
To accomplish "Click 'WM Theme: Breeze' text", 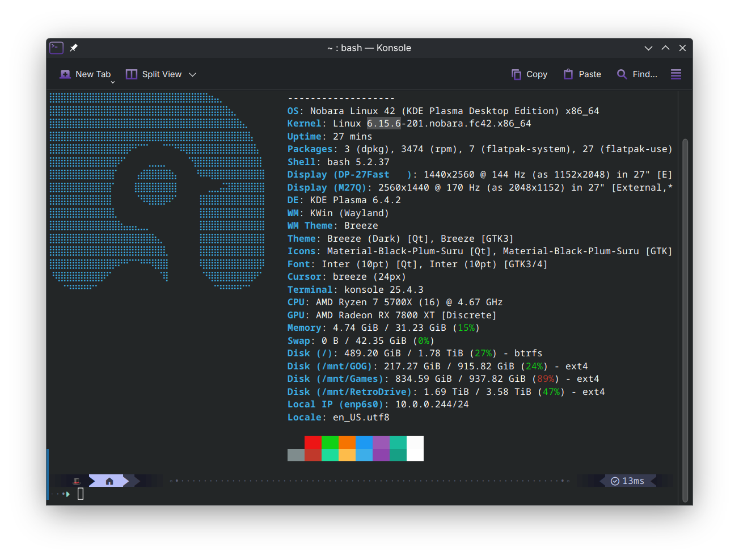I will click(333, 226).
